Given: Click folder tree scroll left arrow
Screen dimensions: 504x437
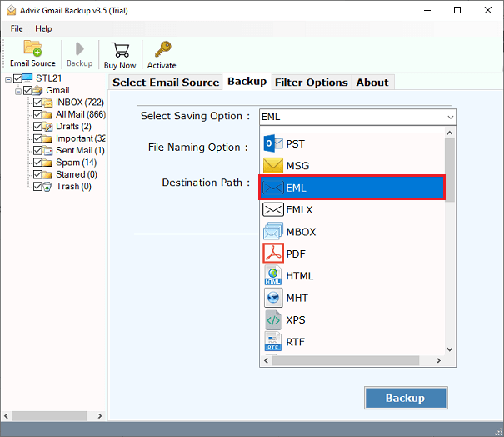Looking at the screenshot, I should click(x=7, y=416).
